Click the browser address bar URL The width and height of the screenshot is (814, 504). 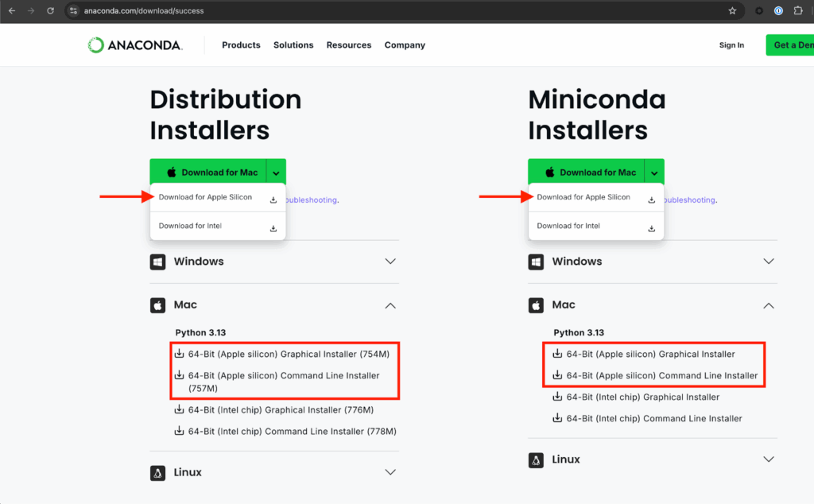[x=144, y=11]
